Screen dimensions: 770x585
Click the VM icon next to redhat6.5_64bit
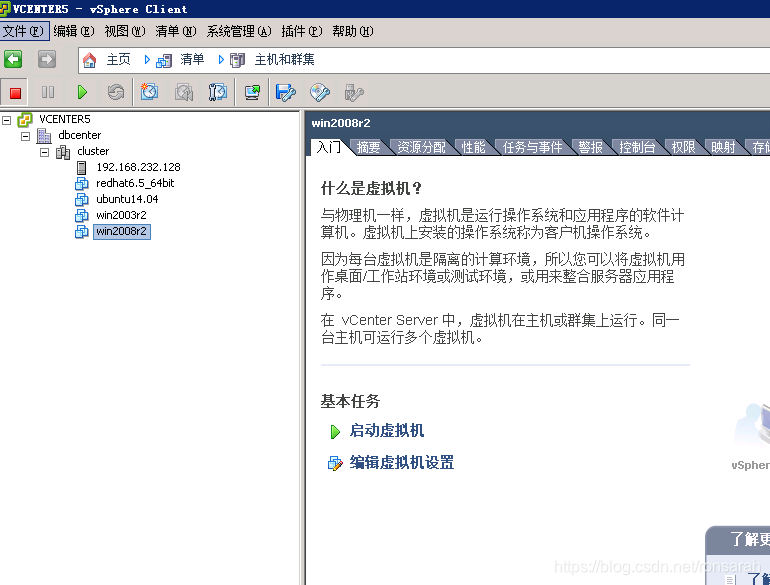(82, 183)
